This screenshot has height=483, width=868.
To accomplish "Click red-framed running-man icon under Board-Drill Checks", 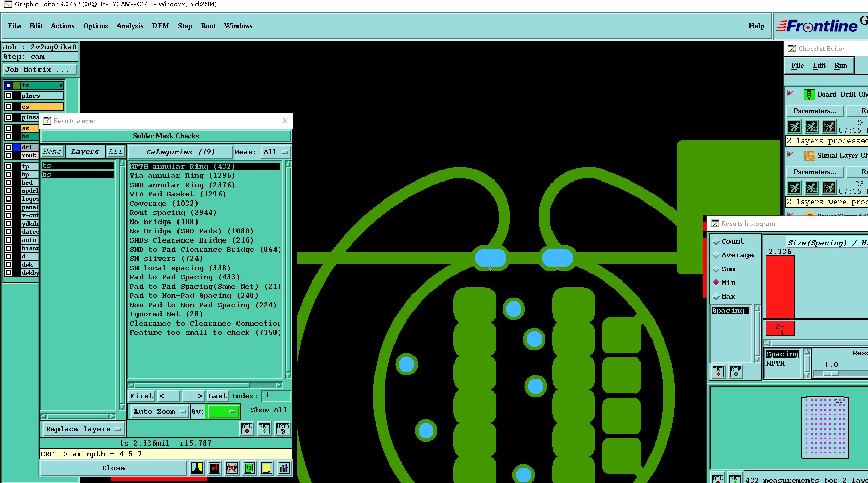I will (x=830, y=127).
